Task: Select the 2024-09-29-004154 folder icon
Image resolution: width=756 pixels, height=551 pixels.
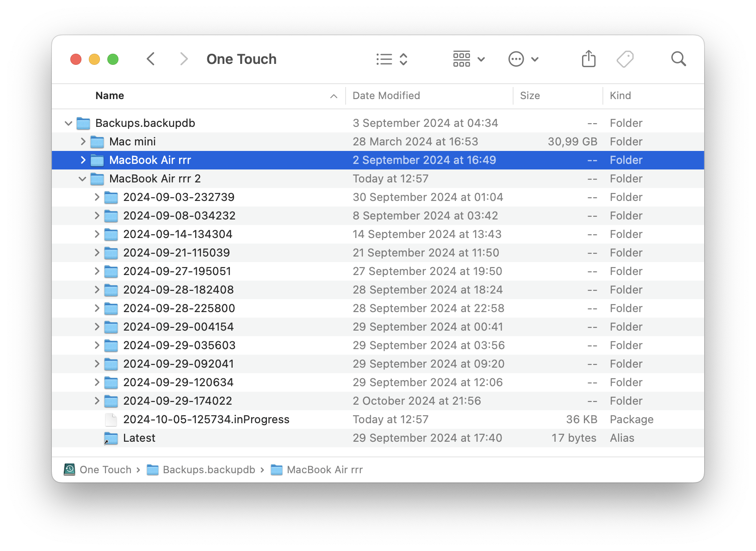Action: pos(111,327)
